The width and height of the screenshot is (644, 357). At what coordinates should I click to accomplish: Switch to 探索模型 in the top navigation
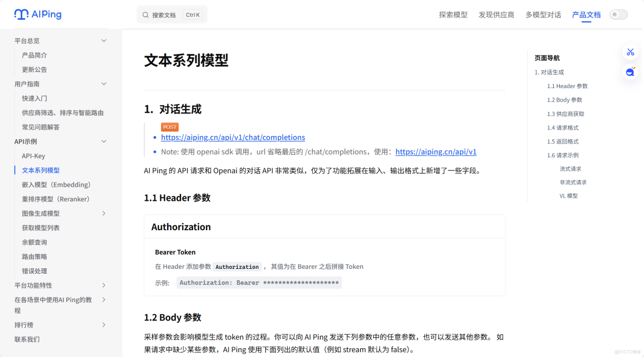click(x=453, y=15)
